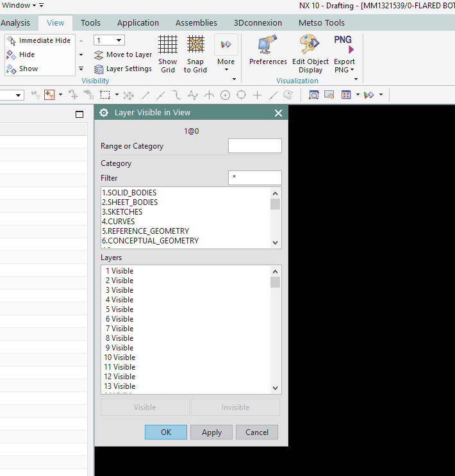Screen dimensions: 455x476
Task: Open the Application tab
Action: coord(138,23)
